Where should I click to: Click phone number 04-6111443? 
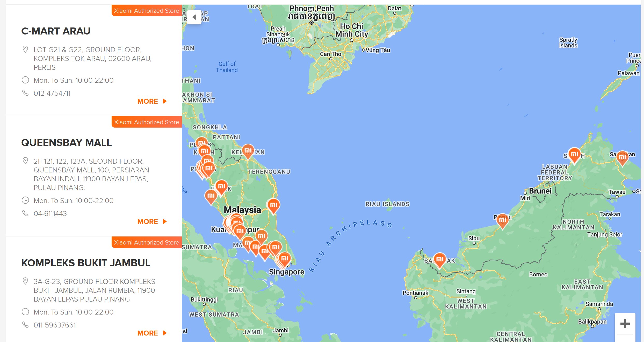(x=50, y=213)
